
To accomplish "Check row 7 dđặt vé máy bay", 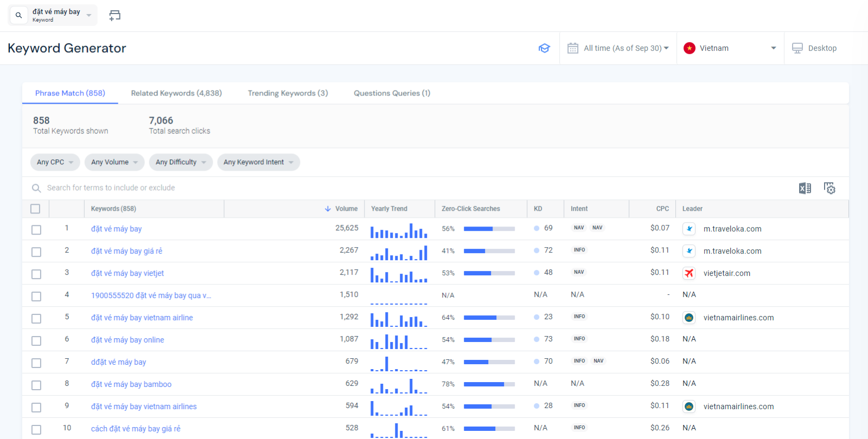I will (x=36, y=363).
